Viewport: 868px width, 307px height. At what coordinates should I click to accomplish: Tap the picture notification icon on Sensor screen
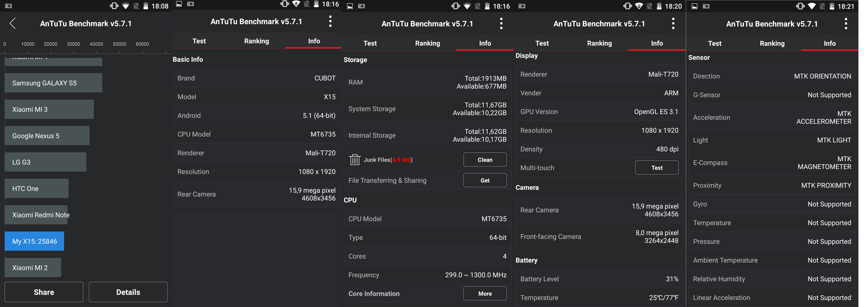pyautogui.click(x=694, y=6)
